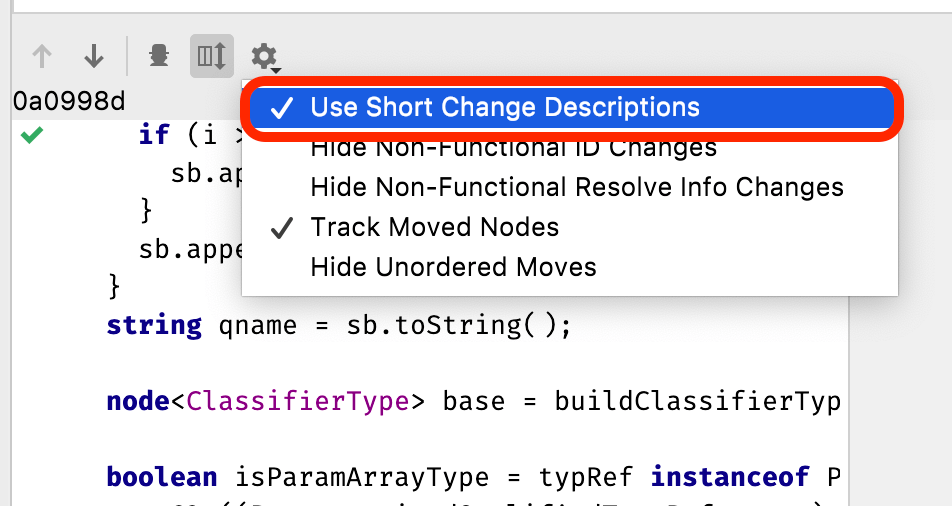Jump to next difference with down arrow
952x506 pixels.
click(x=94, y=56)
